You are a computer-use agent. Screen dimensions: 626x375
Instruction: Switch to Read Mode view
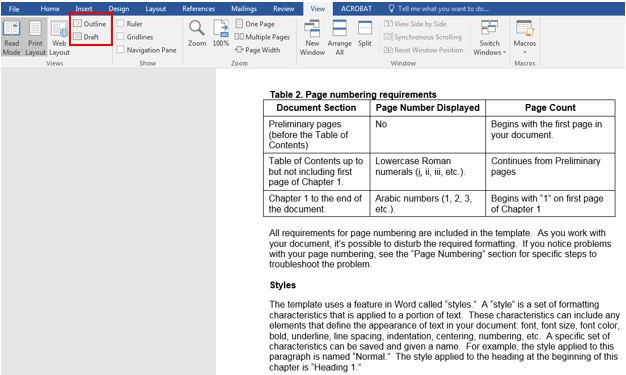click(x=12, y=38)
